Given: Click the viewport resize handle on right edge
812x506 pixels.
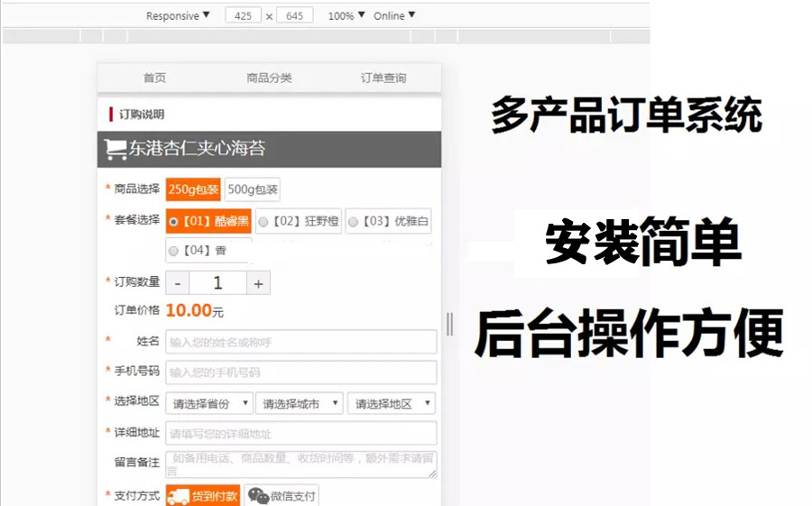Looking at the screenshot, I should coord(449,323).
